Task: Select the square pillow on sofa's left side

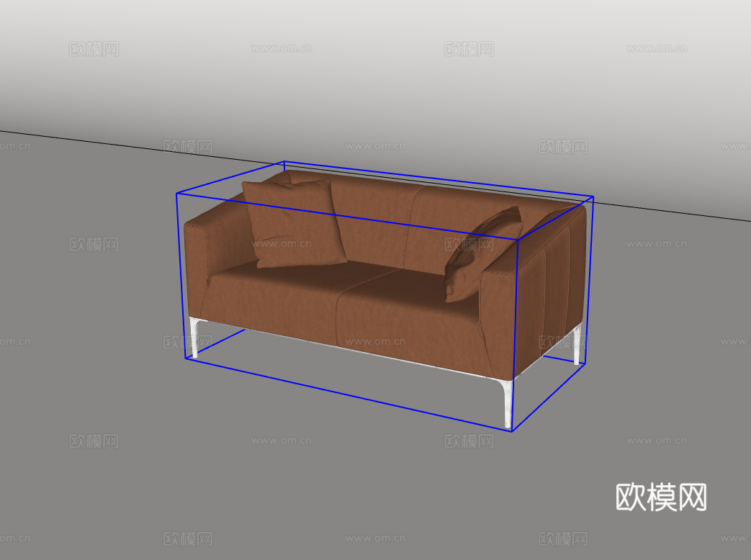Action: pyautogui.click(x=294, y=224)
